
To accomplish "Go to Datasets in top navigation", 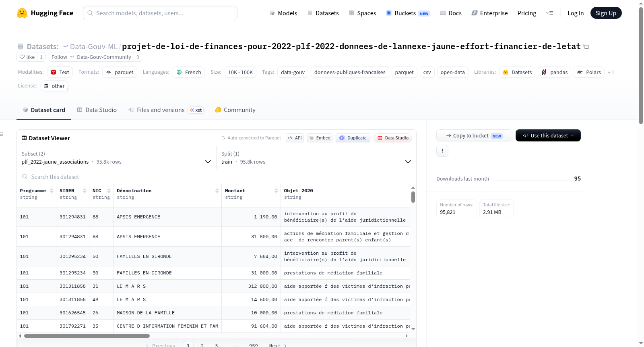I will [323, 13].
